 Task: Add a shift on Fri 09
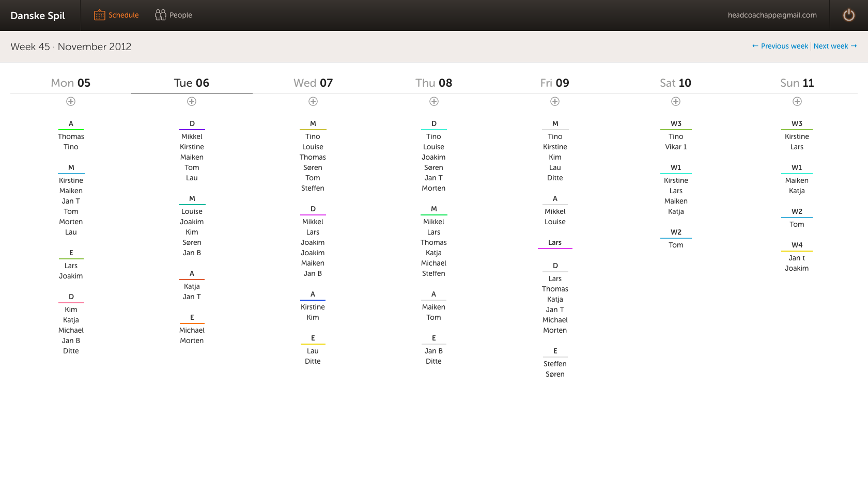pyautogui.click(x=555, y=101)
